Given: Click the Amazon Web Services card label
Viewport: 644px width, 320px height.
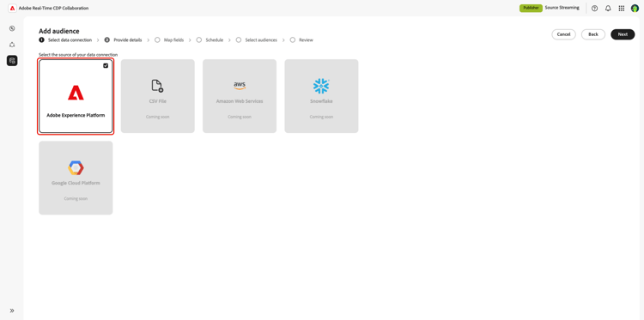Looking at the screenshot, I should pos(240,101).
